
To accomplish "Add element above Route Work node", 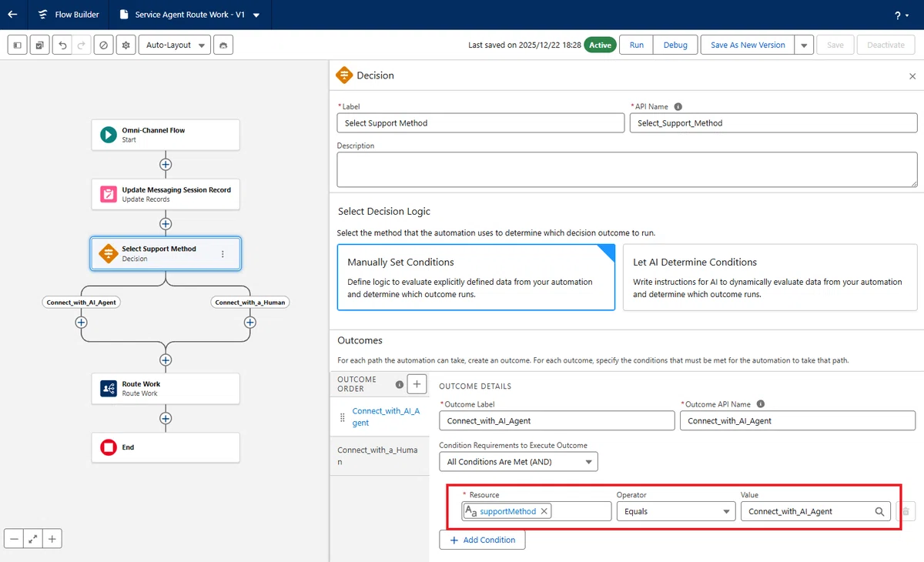I will pyautogui.click(x=166, y=360).
